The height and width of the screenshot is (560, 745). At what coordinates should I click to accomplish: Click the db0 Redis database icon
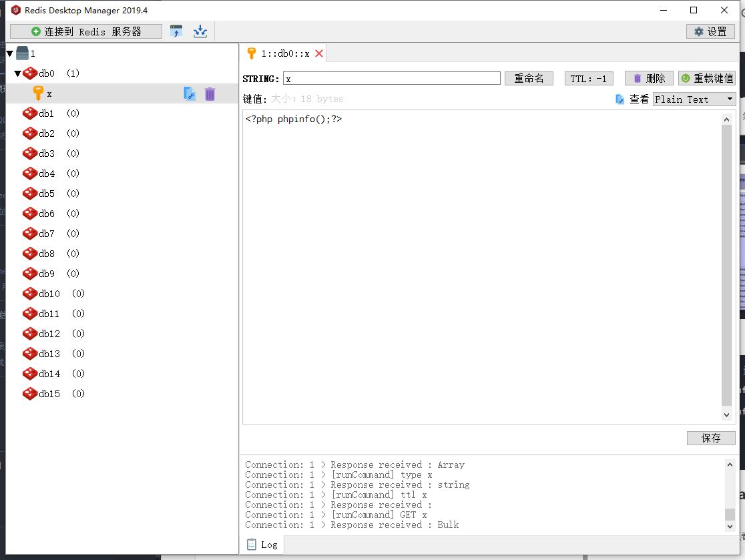tap(30, 73)
